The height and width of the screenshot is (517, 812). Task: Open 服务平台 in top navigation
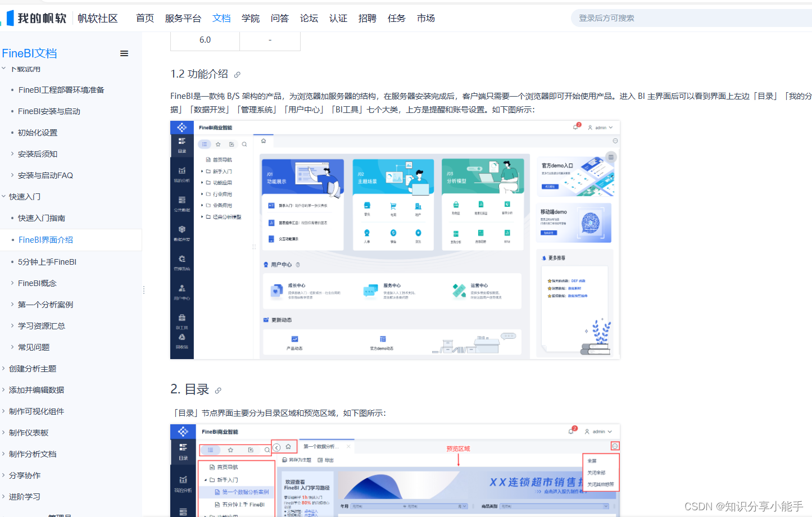183,18
